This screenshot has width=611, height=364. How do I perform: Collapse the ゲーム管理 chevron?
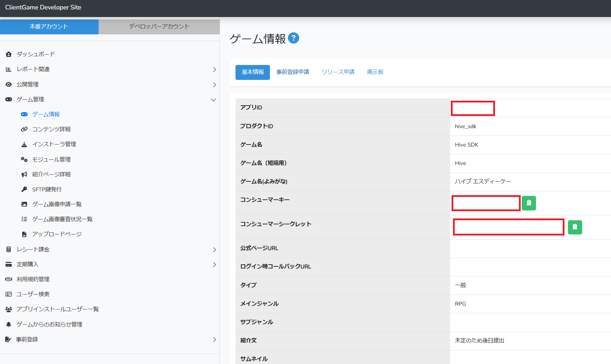pos(213,100)
